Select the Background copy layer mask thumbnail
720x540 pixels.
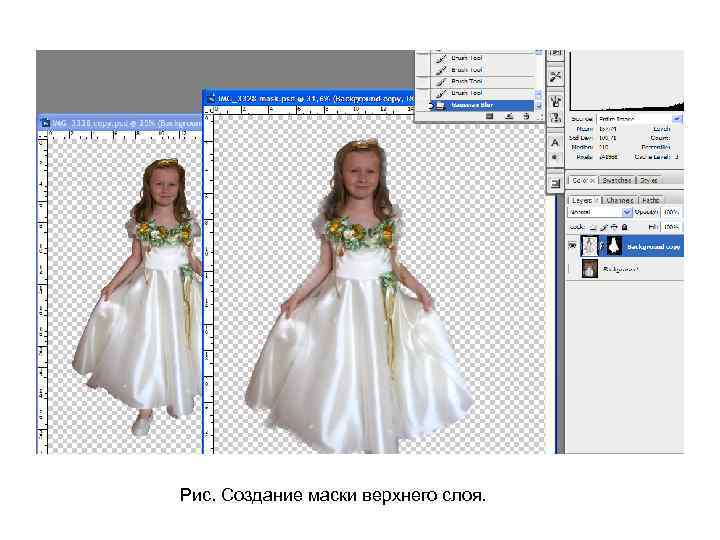click(x=614, y=246)
